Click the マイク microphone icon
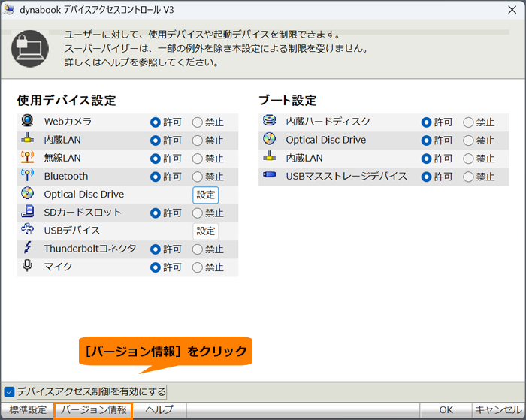526x420 pixels. [x=27, y=265]
